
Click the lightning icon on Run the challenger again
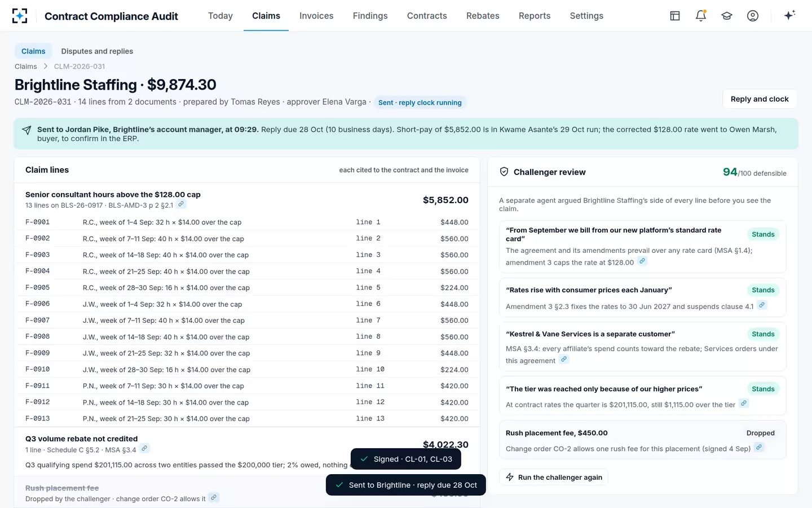(x=510, y=478)
